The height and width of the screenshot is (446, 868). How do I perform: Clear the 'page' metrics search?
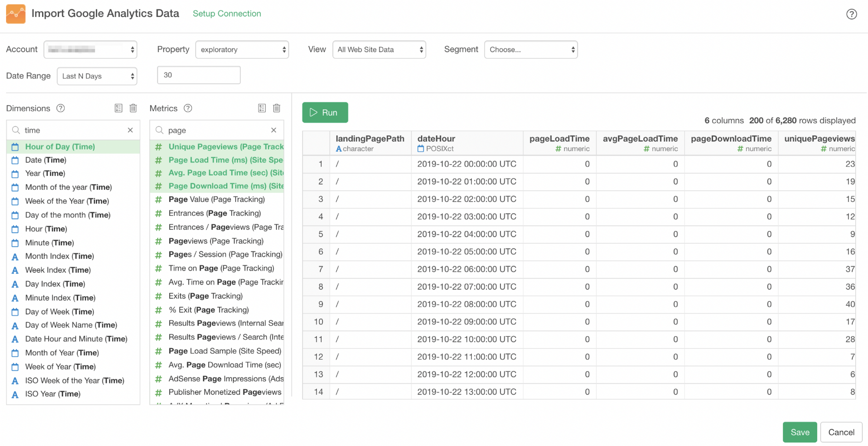pyautogui.click(x=274, y=130)
